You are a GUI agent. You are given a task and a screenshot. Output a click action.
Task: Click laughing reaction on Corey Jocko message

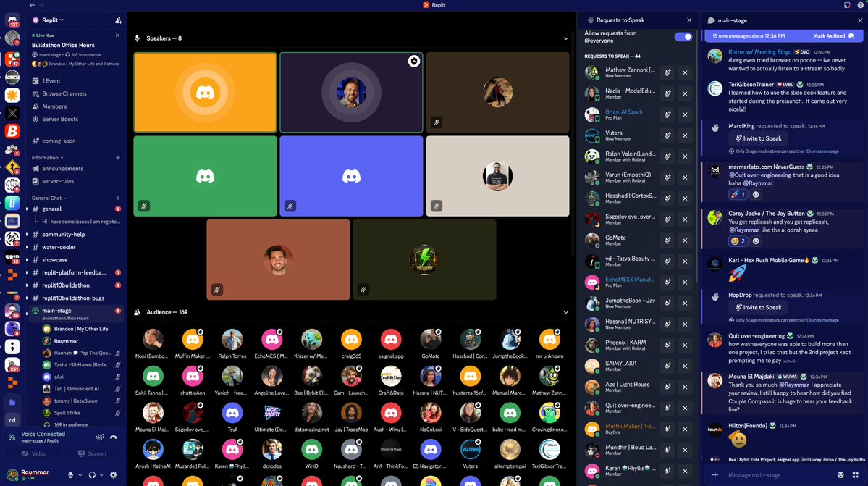738,240
